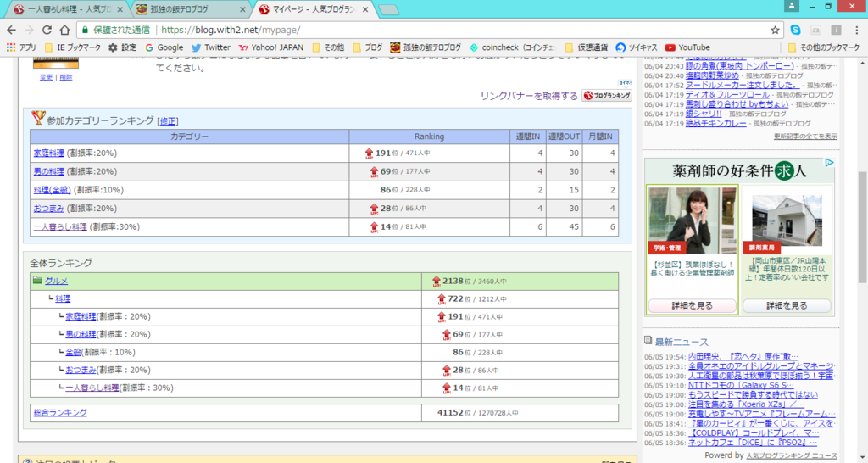
Task: Click the Chrome profile avatar icon
Action: pos(792,6)
